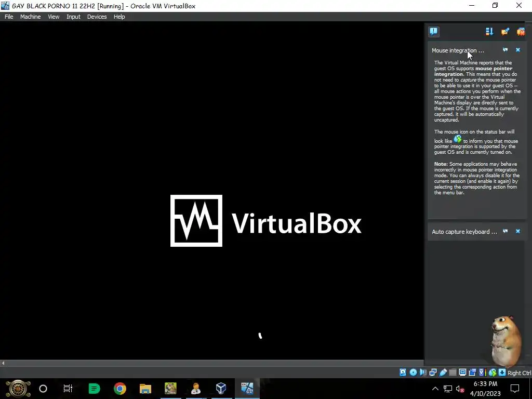Click the keyboard capture status icon
Screen dimensions: 532x399
502,372
